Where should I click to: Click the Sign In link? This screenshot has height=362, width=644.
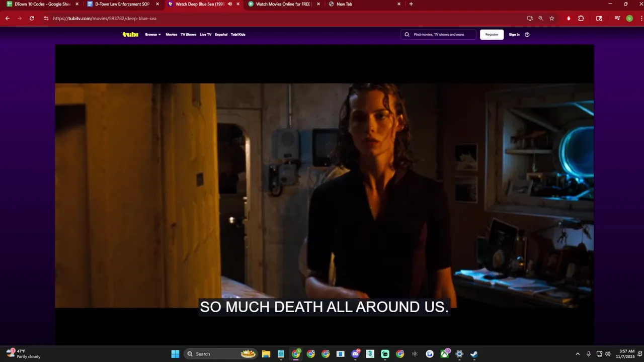coord(514,35)
